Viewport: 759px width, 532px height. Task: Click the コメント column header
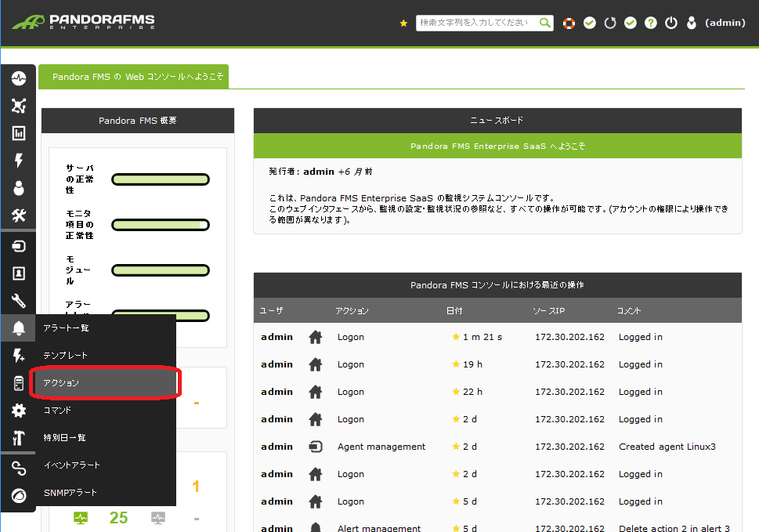[629, 310]
